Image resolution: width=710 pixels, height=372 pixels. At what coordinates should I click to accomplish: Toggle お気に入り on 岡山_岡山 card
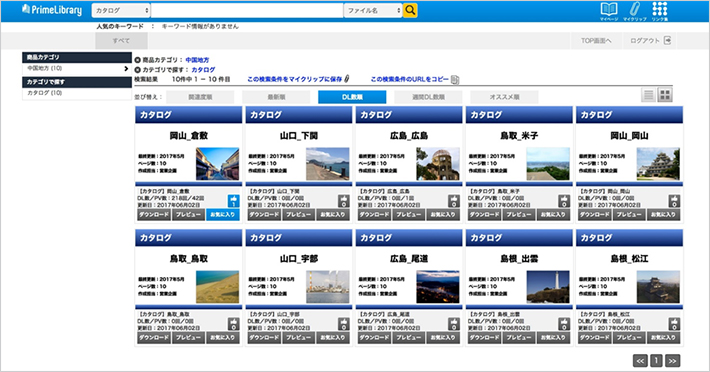663,215
